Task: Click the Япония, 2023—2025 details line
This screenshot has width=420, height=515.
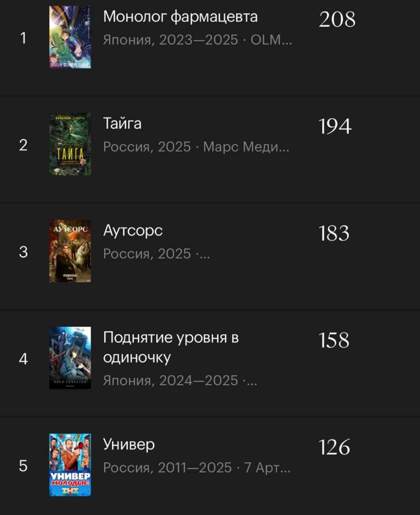Action: [x=197, y=40]
